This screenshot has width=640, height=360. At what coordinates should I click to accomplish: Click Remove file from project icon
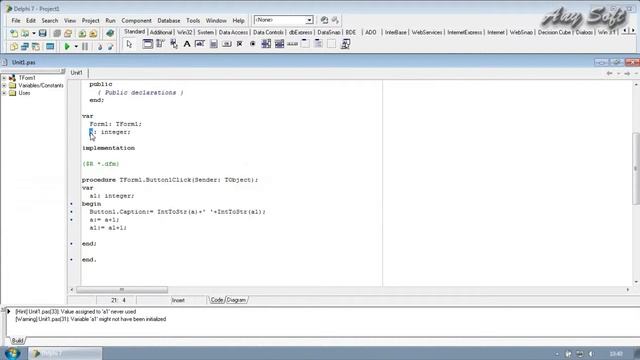(x=93, y=33)
